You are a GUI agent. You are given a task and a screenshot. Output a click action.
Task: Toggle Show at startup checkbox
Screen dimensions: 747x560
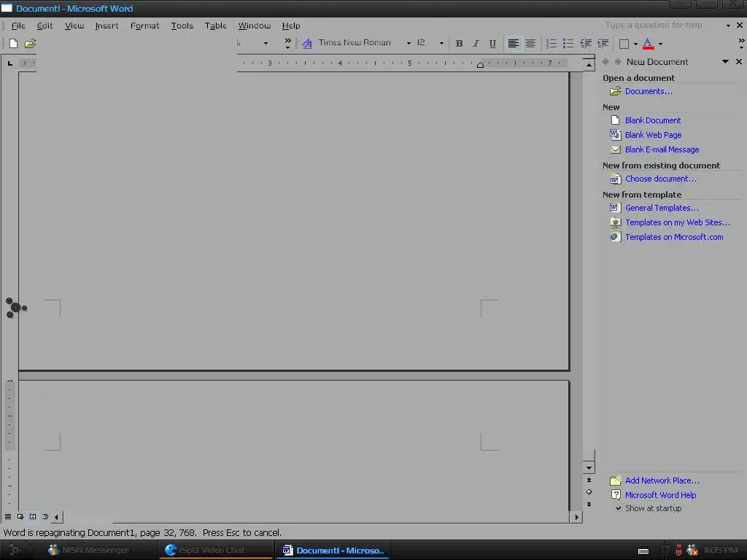click(619, 508)
